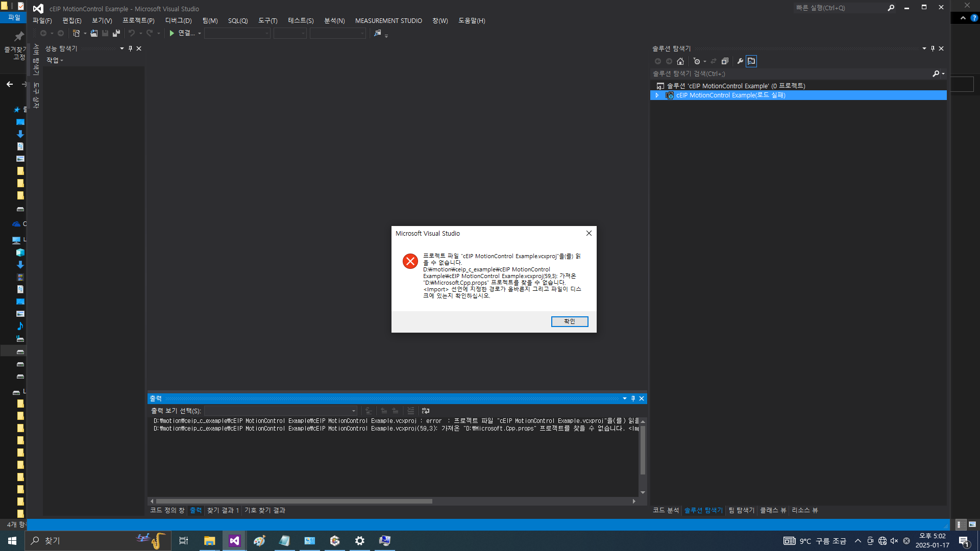The width and height of the screenshot is (980, 551).
Task: Click Visual Studio icon on the taskbar
Action: [234, 541]
